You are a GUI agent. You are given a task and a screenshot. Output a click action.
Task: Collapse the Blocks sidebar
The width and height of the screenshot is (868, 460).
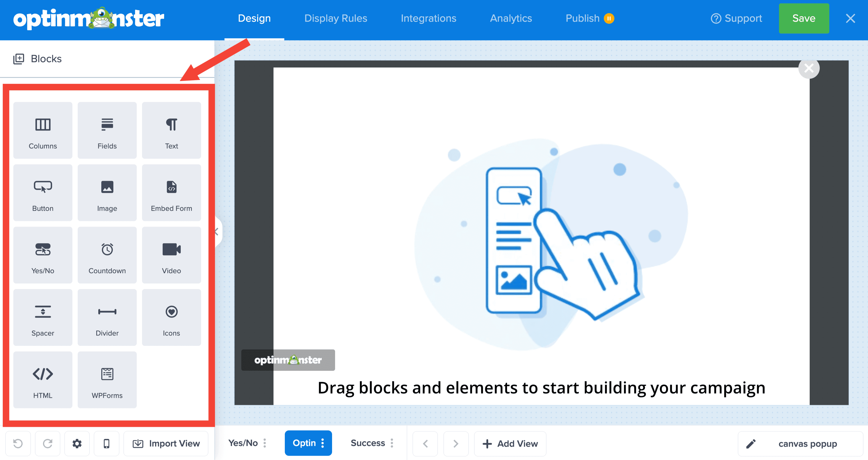click(x=217, y=232)
